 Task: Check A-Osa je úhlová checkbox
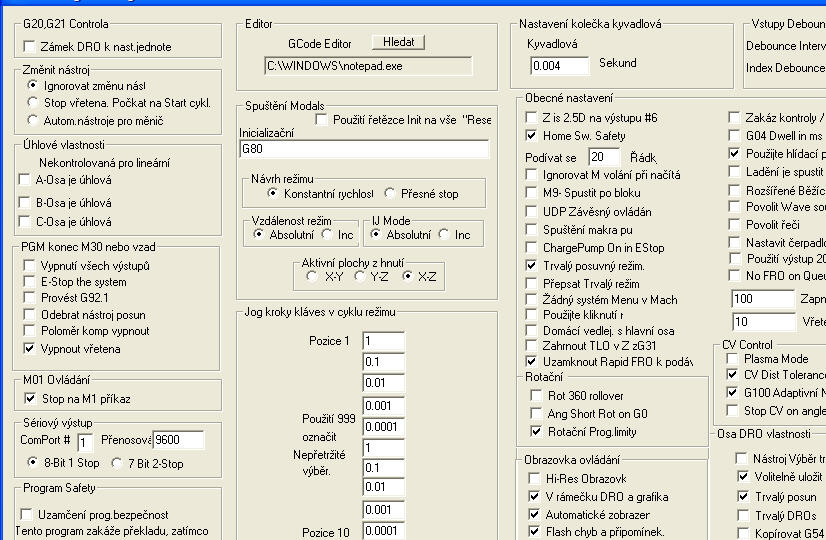click(x=25, y=180)
